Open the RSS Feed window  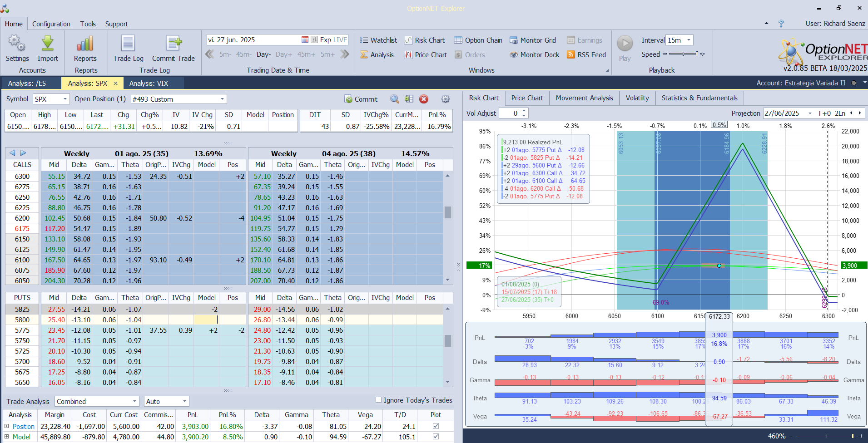tap(586, 55)
